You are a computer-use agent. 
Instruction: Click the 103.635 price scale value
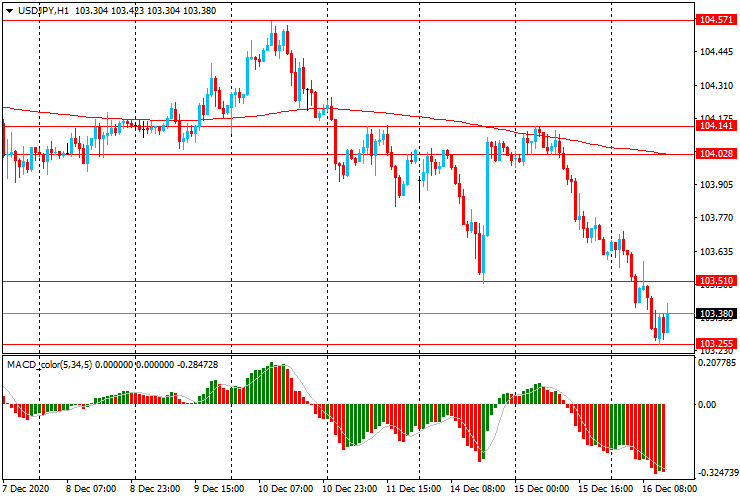coord(716,252)
